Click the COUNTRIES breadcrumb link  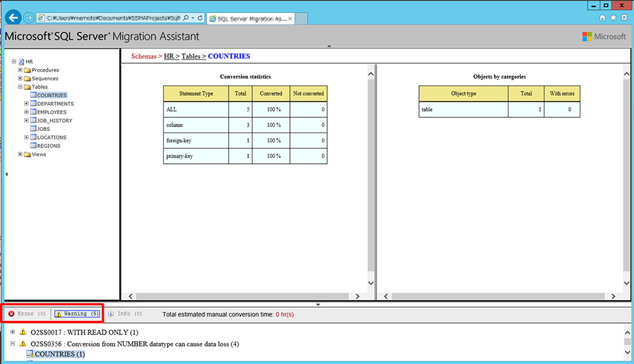(229, 56)
